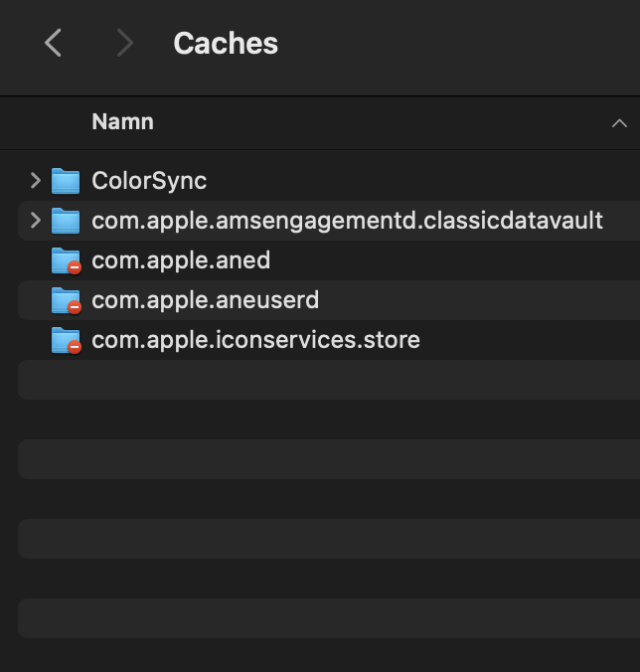
Task: Select the com.apple.aneuserd name text
Action: [x=205, y=300]
